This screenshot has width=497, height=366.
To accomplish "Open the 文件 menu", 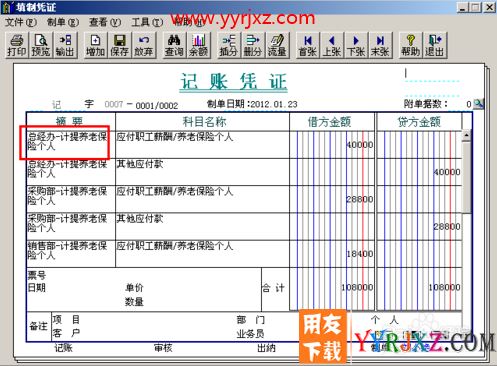I will 21,22.
